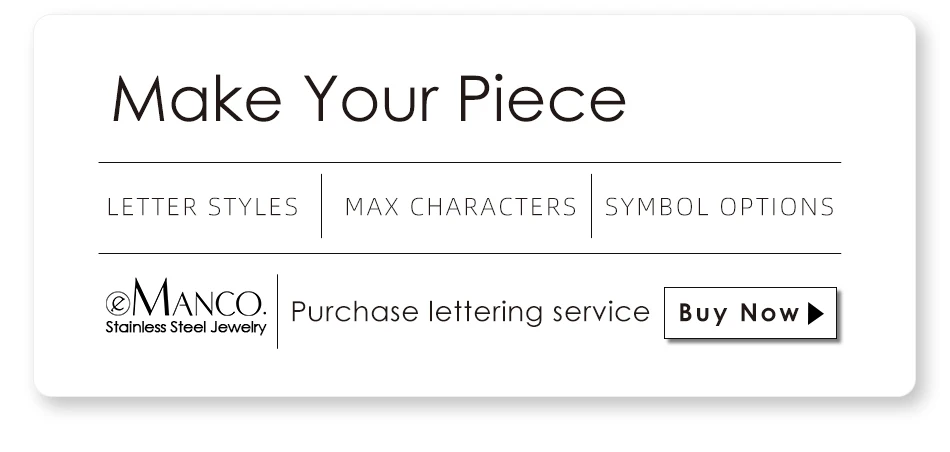
Task: Click the word Piece in the heading
Action: (542, 99)
